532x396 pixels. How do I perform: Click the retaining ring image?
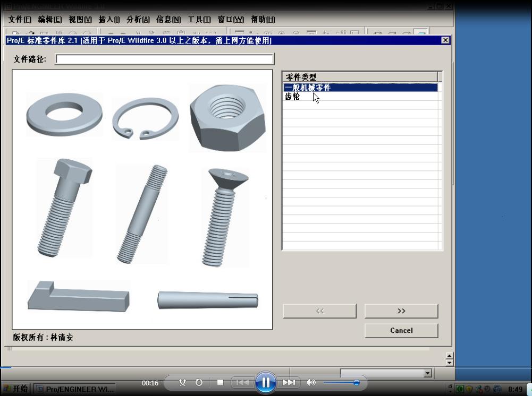coord(145,118)
